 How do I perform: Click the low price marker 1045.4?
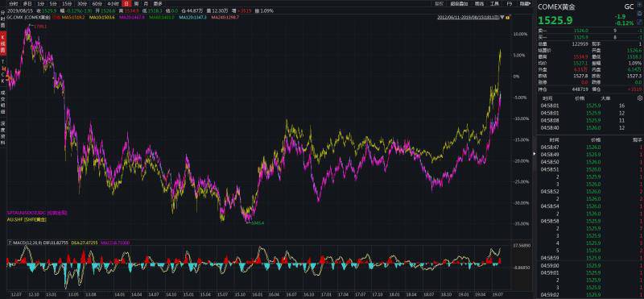pyautogui.click(x=258, y=222)
